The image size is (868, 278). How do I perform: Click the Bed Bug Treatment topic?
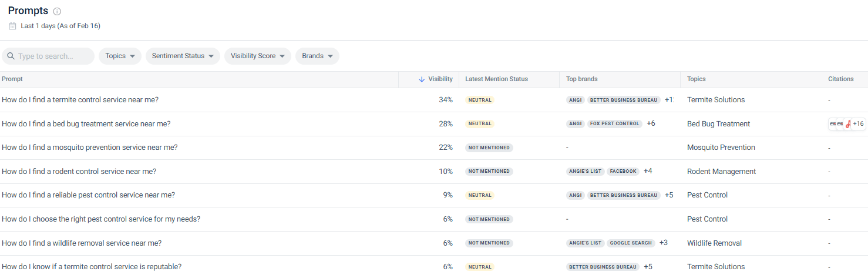click(718, 124)
